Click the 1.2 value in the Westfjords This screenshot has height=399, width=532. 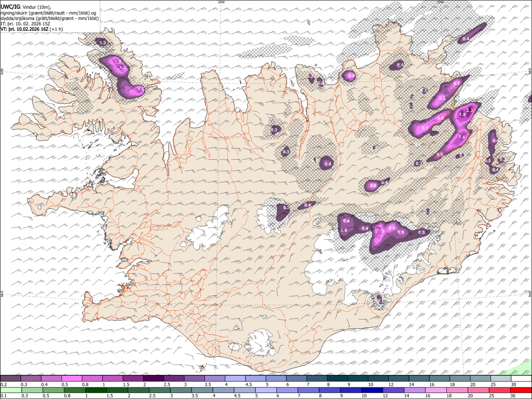[x=123, y=67]
